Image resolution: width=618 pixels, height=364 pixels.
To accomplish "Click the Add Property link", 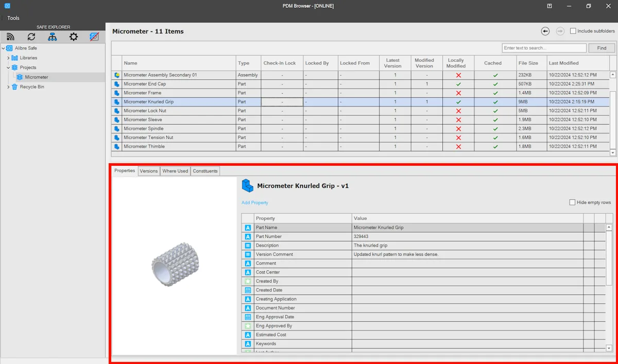I will (x=255, y=203).
